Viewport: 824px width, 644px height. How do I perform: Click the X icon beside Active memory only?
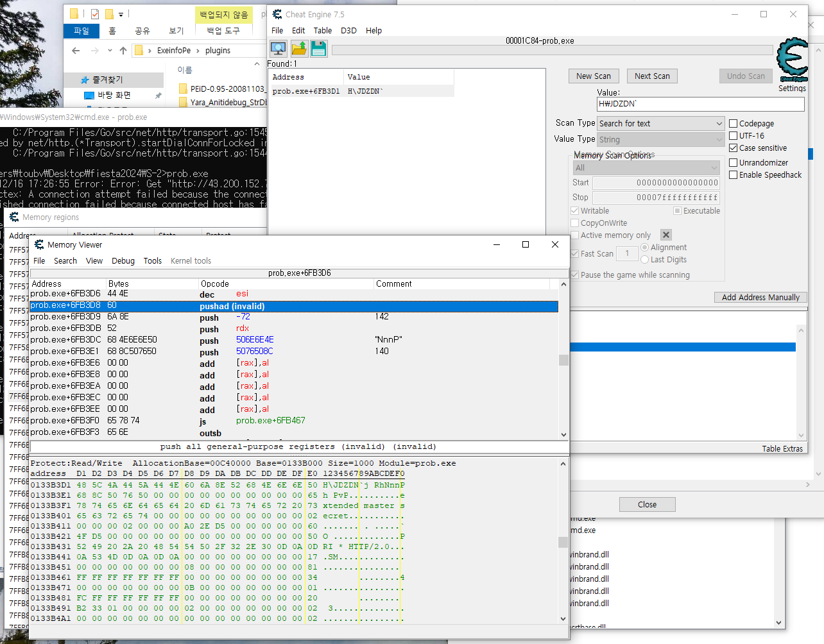[666, 235]
